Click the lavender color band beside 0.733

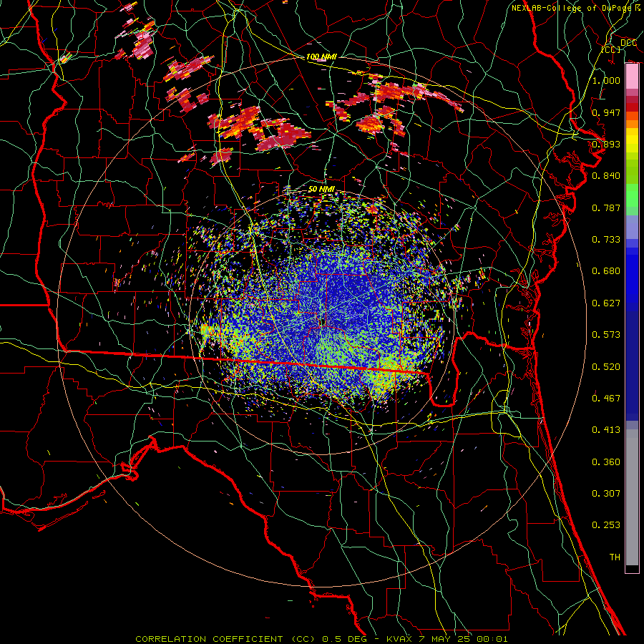point(632,228)
